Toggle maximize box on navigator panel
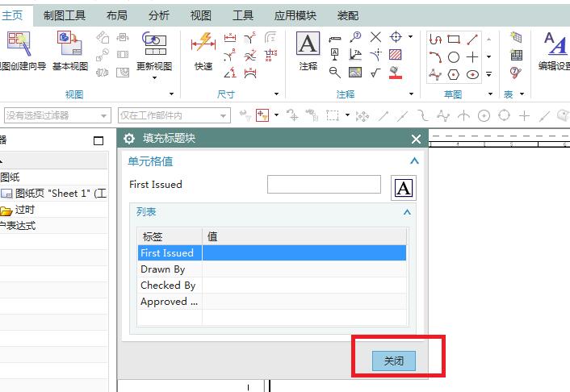 [x=98, y=140]
